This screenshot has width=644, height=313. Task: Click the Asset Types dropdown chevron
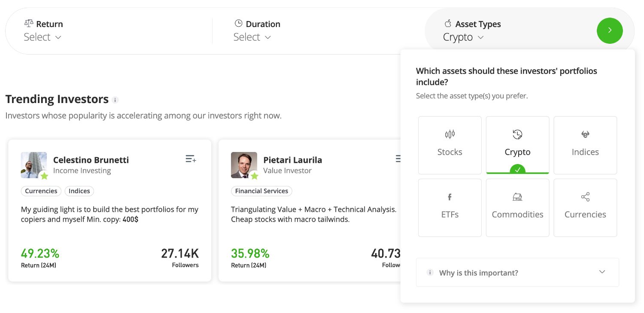(481, 37)
